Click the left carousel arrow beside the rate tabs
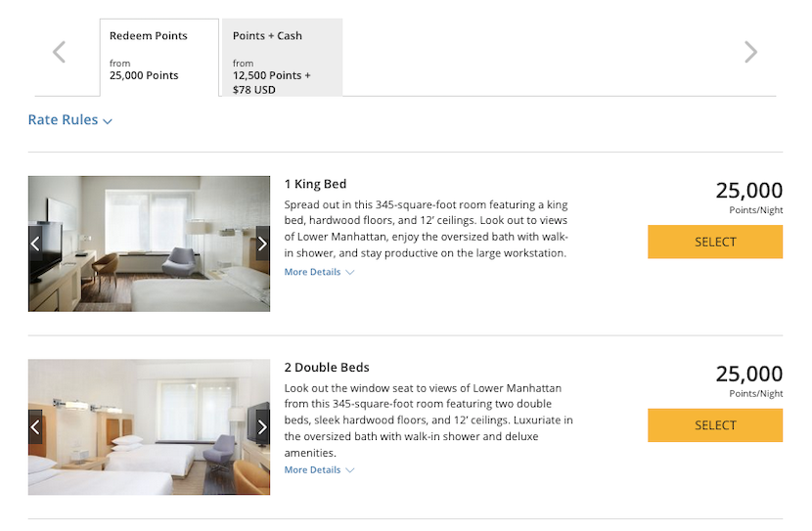 (x=60, y=52)
